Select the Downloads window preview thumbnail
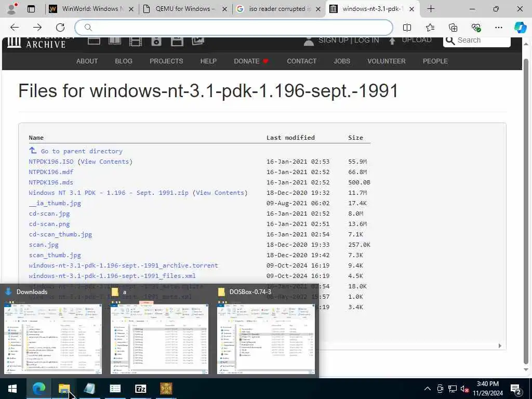This screenshot has height=399, width=532. 53,339
